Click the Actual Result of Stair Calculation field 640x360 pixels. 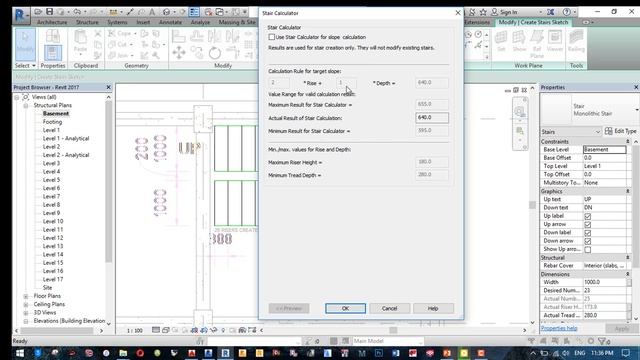pos(432,118)
